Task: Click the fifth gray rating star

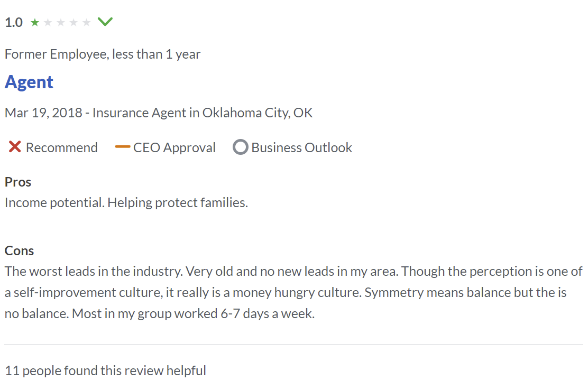Action: 86,22
